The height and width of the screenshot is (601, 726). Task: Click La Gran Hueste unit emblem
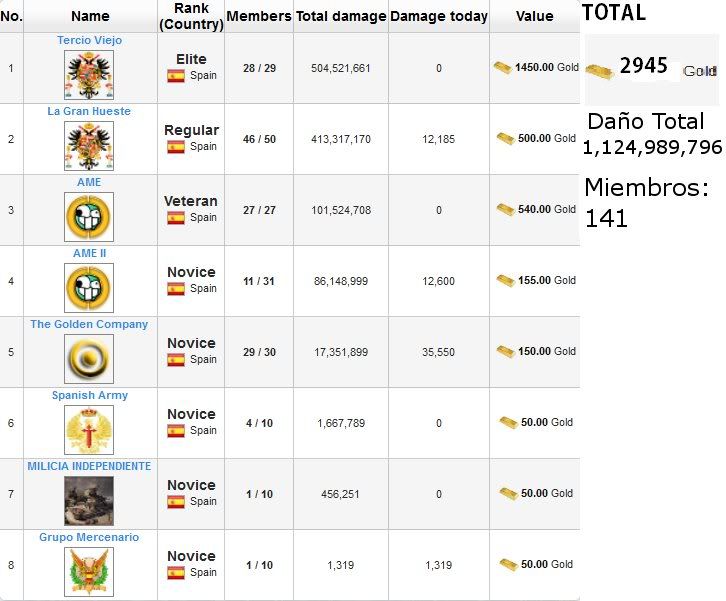coord(89,146)
